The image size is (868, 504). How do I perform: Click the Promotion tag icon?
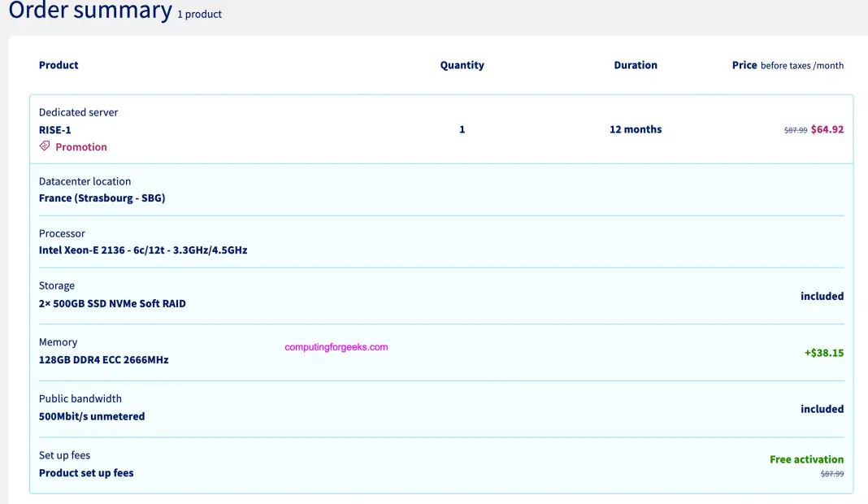pos(45,146)
